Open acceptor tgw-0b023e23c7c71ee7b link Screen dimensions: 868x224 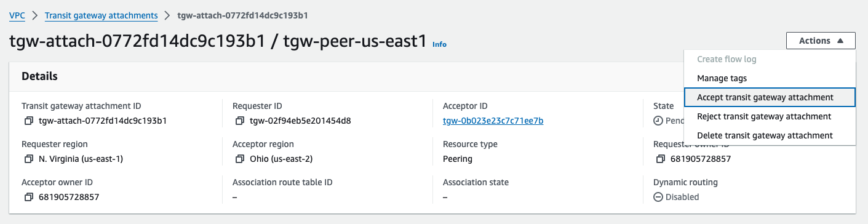(493, 121)
